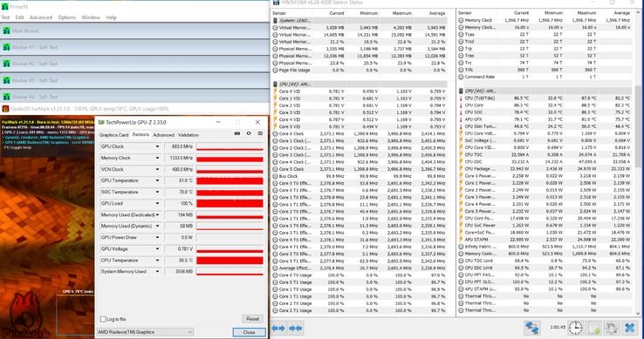The image size is (644, 339).
Task: Open the AMD Radeon Graphics device combo box
Action: [145, 332]
